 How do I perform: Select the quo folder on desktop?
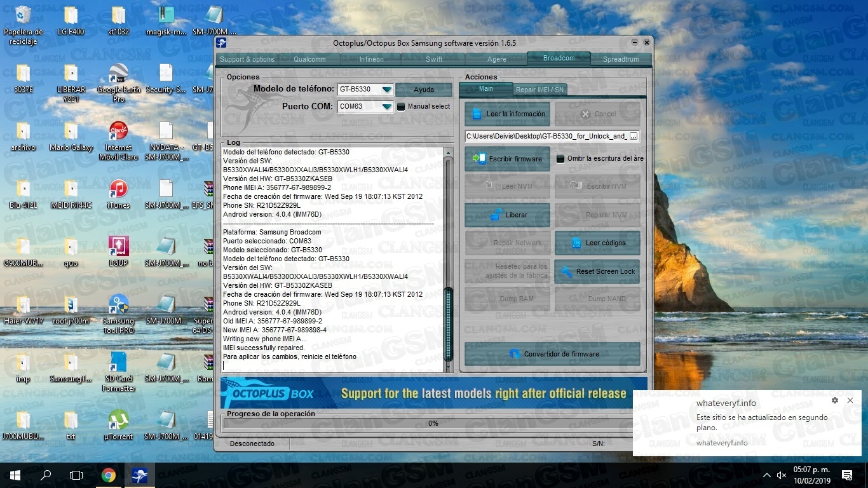pyautogui.click(x=71, y=252)
